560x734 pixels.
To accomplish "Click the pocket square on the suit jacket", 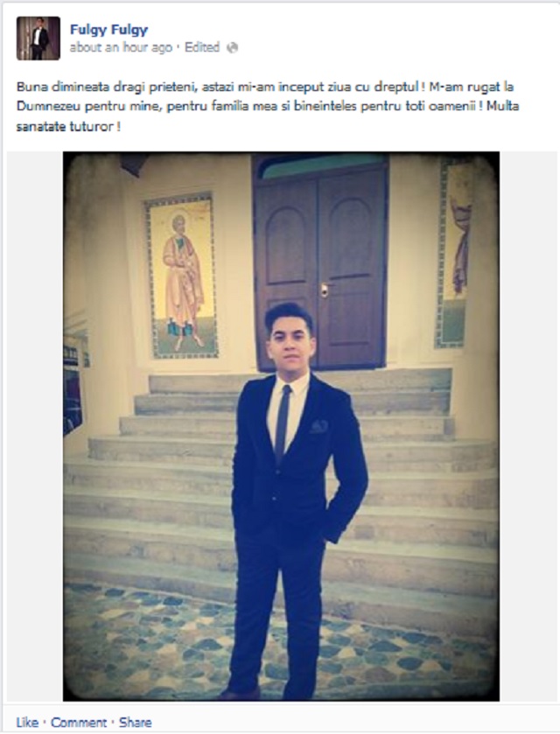I will 318,426.
